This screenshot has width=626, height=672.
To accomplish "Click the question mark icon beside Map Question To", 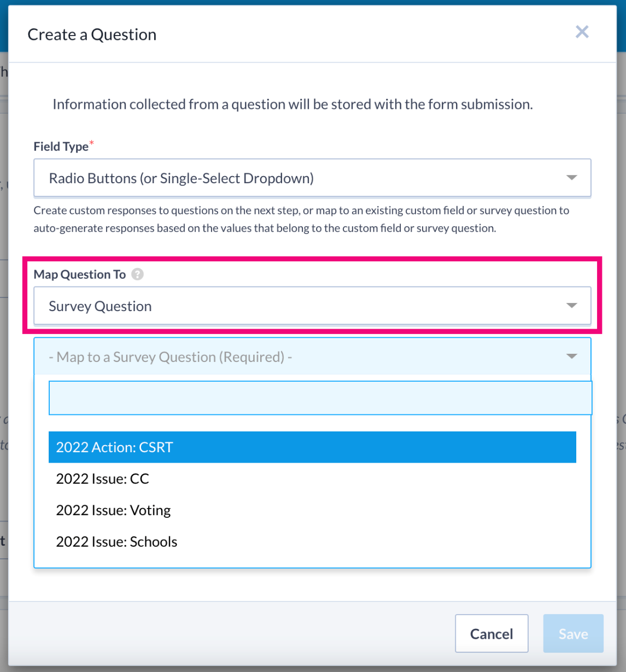I will point(138,274).
